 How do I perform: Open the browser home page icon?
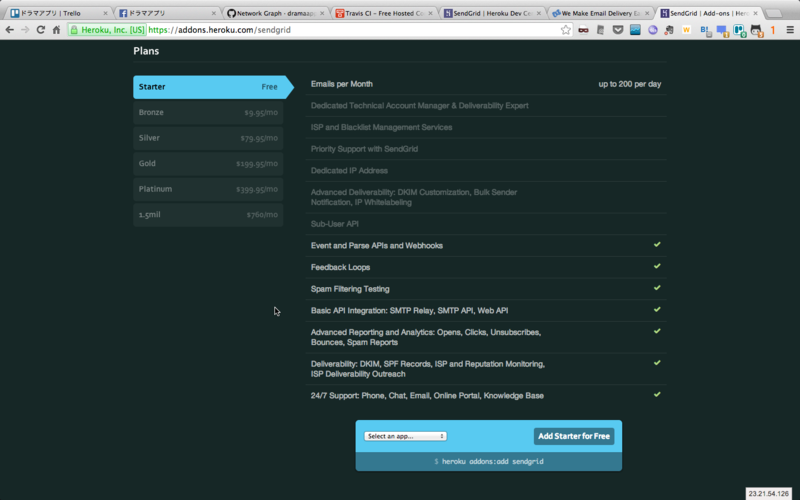coord(57,30)
